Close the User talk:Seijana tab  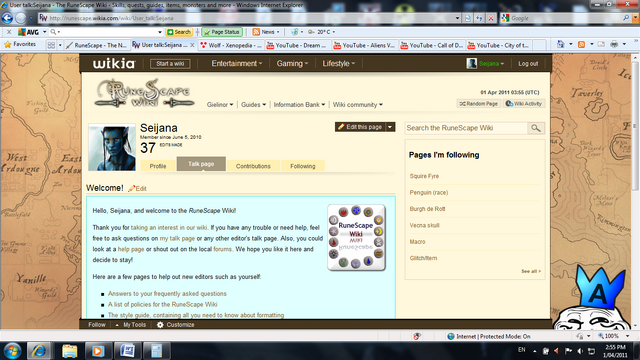click(x=192, y=45)
